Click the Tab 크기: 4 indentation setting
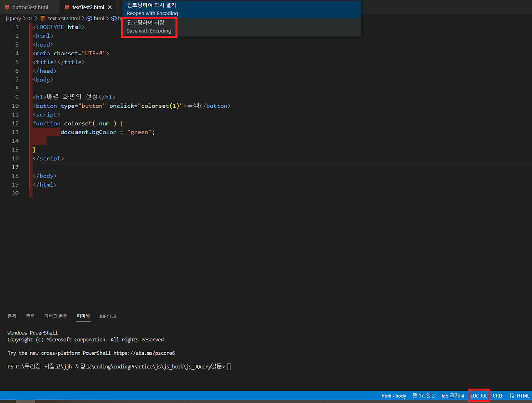 click(453, 396)
